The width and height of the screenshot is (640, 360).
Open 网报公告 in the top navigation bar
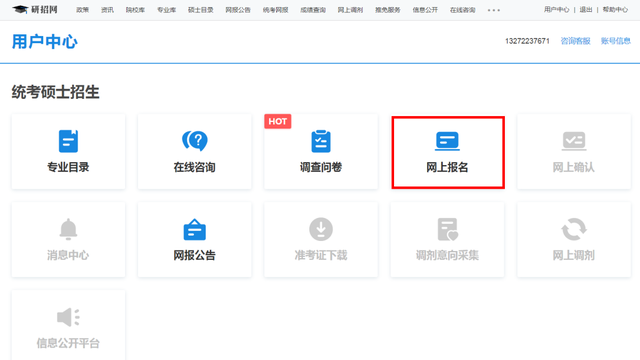238,10
